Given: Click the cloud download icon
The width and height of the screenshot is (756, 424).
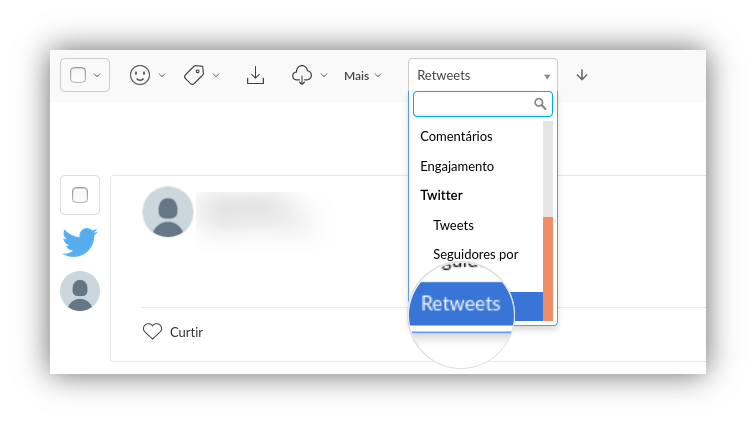Looking at the screenshot, I should coord(302,75).
